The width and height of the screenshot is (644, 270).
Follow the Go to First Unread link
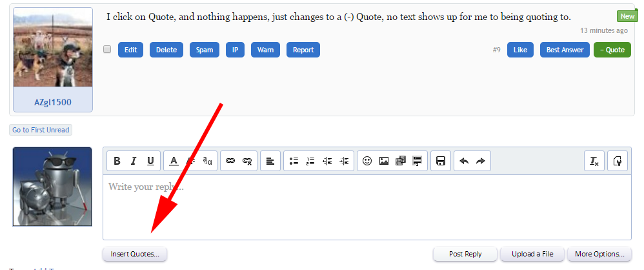[x=41, y=130]
